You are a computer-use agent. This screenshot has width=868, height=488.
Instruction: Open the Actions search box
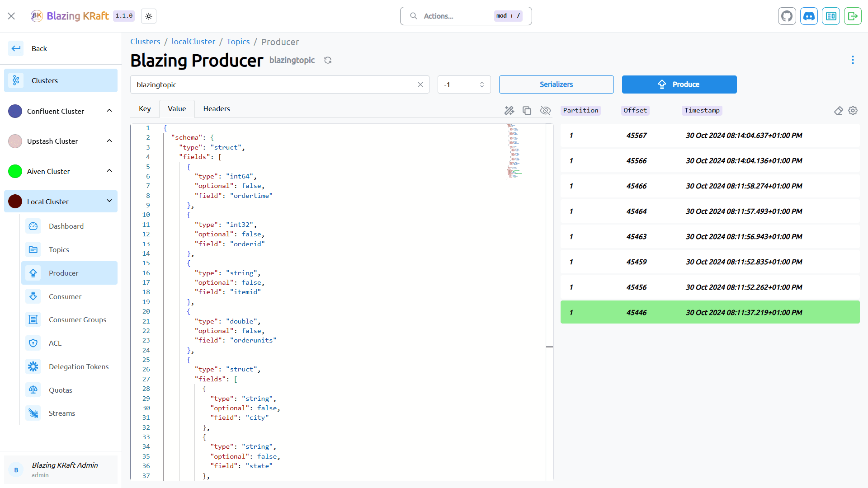click(466, 16)
